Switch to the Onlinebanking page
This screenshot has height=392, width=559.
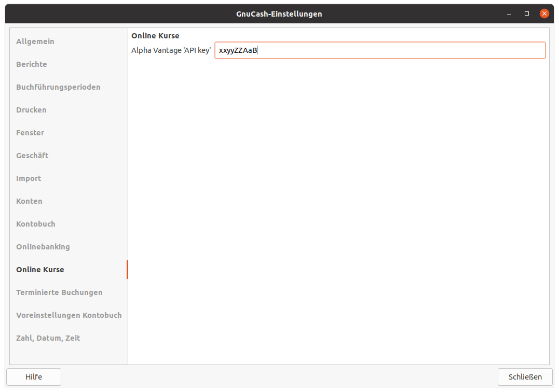click(x=43, y=247)
